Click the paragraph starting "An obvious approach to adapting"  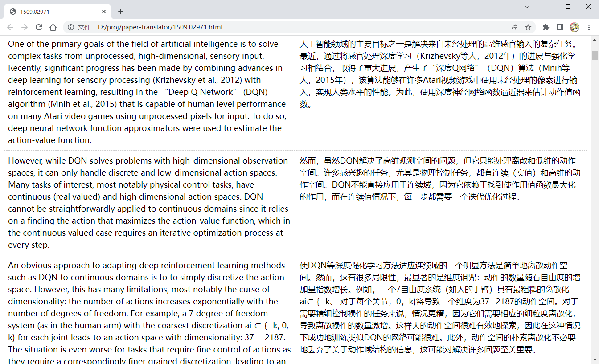(x=149, y=312)
